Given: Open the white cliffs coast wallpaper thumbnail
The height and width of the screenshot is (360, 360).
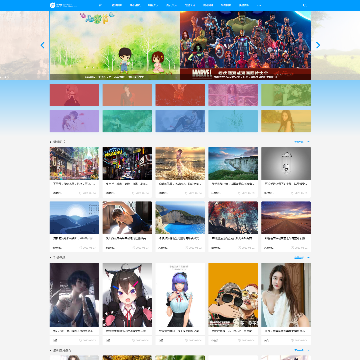Looking at the screenshot, I should pyautogui.click(x=233, y=163).
